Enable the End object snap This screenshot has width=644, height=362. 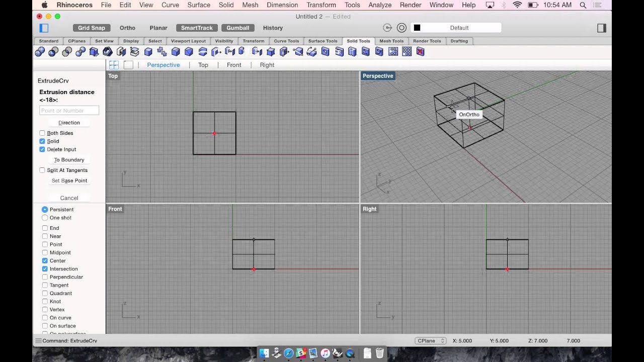(45, 228)
